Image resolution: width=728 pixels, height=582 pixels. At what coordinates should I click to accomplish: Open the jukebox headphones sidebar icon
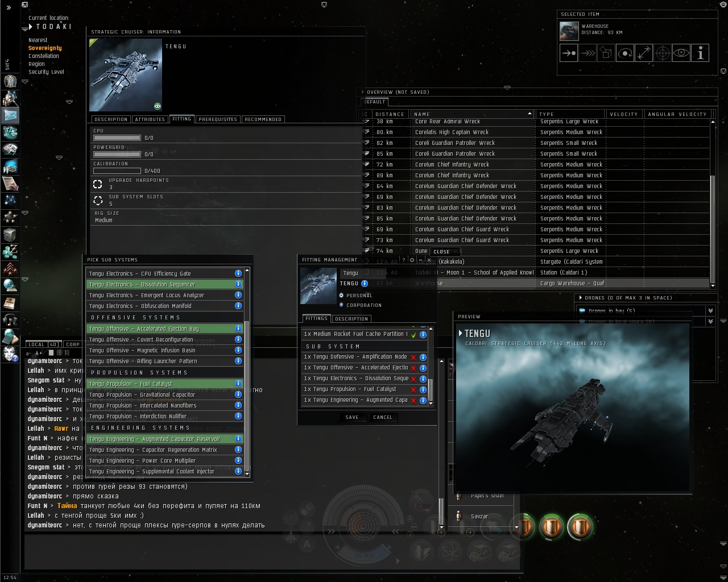pyautogui.click(x=10, y=320)
